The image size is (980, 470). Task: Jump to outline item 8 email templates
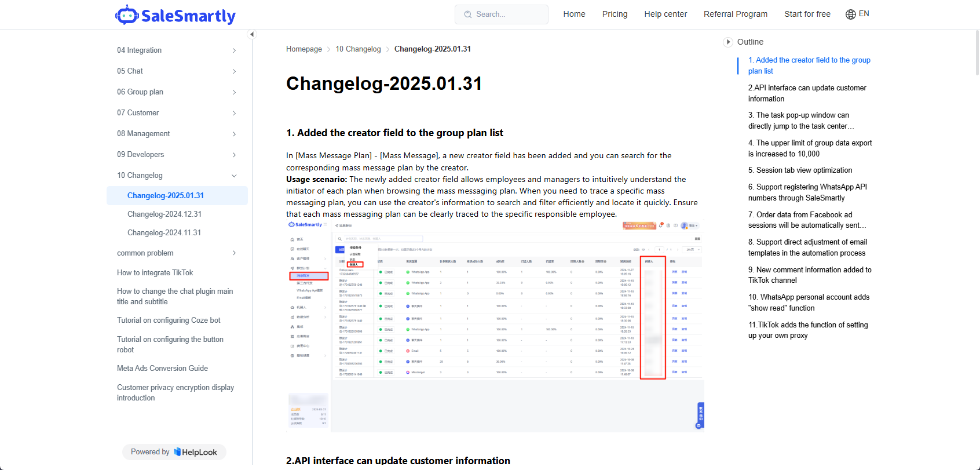point(807,247)
